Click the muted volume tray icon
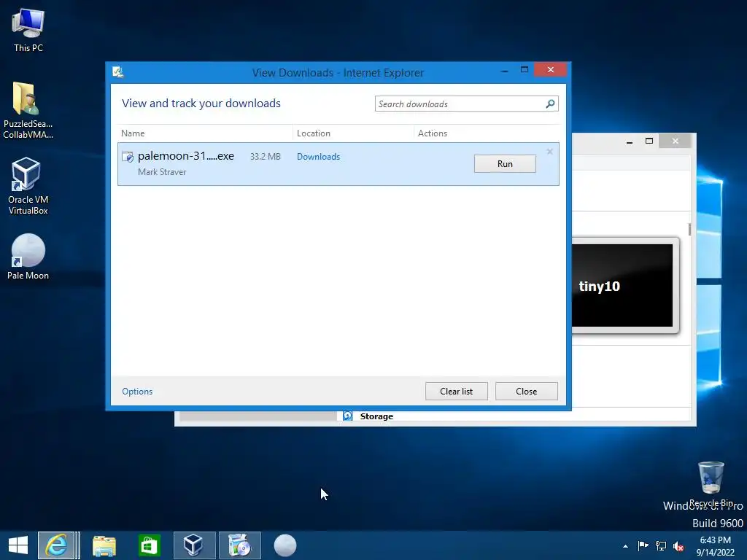 678,546
